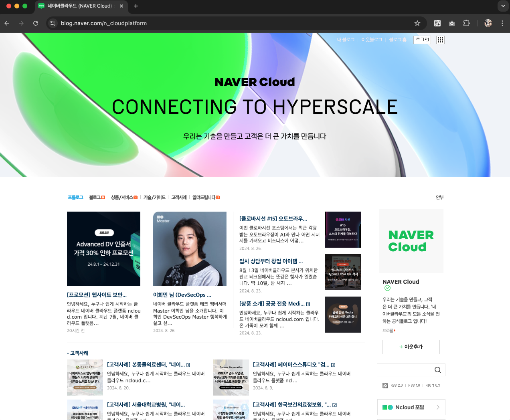Select the 프롤로그 tab
This screenshot has width=510, height=420.
[75, 197]
